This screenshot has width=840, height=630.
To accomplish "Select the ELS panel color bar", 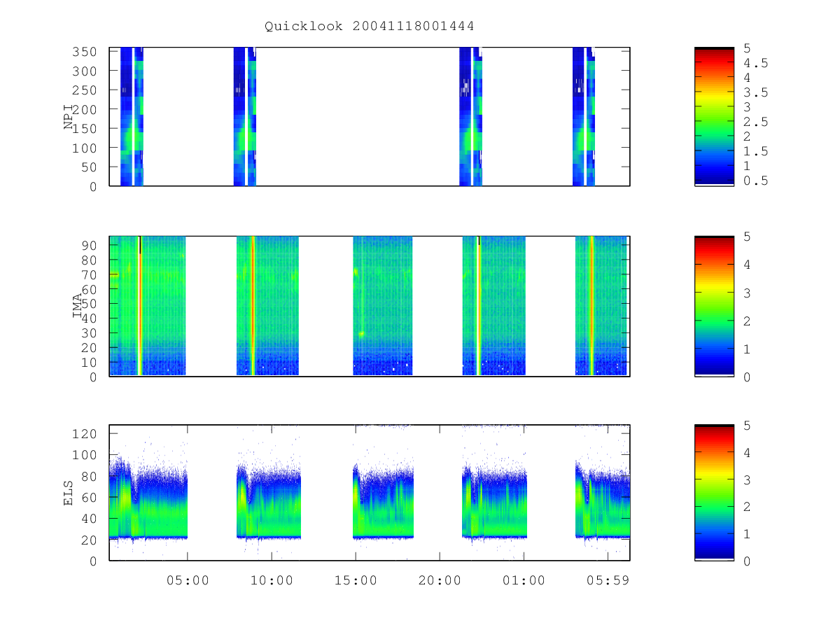I will pos(714,492).
